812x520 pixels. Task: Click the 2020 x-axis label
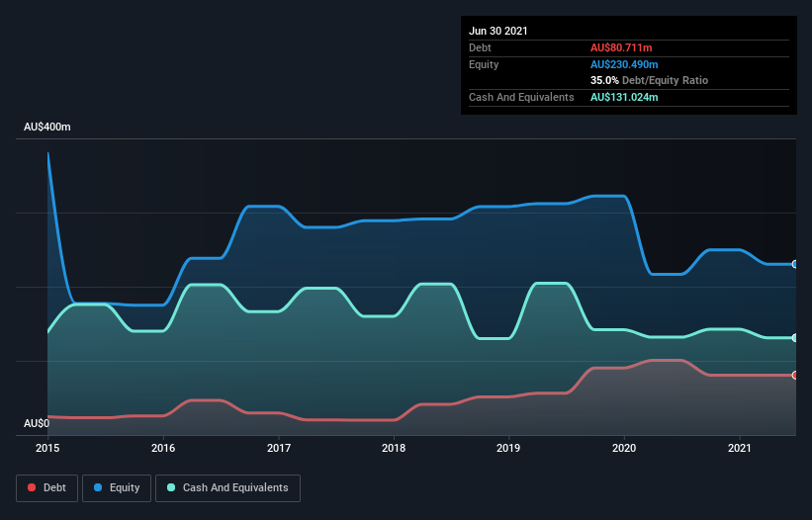[x=624, y=448]
